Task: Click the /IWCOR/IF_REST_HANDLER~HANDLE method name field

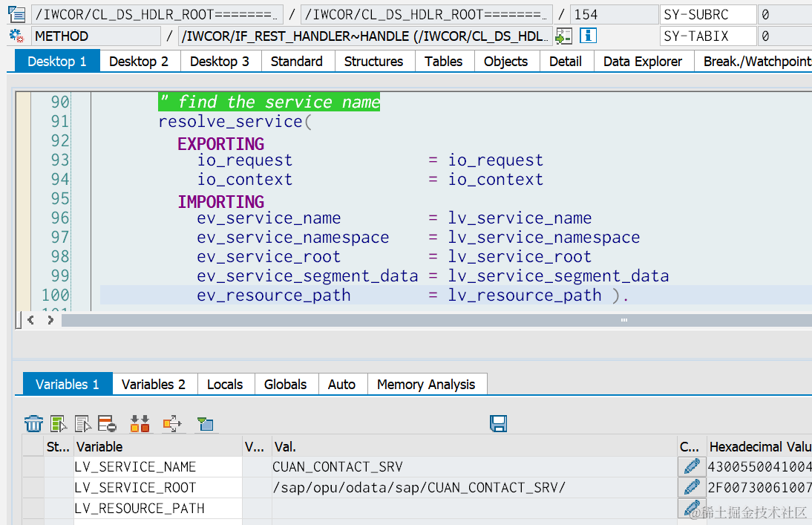Action: pyautogui.click(x=365, y=36)
